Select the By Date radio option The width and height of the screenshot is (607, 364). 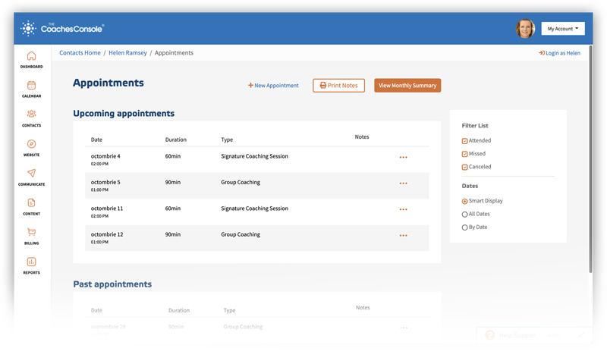click(464, 227)
